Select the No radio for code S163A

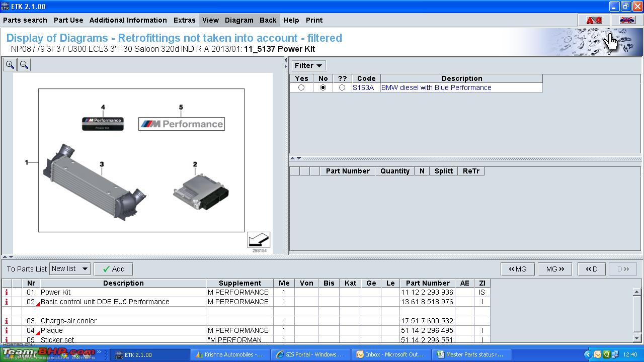pos(323,87)
